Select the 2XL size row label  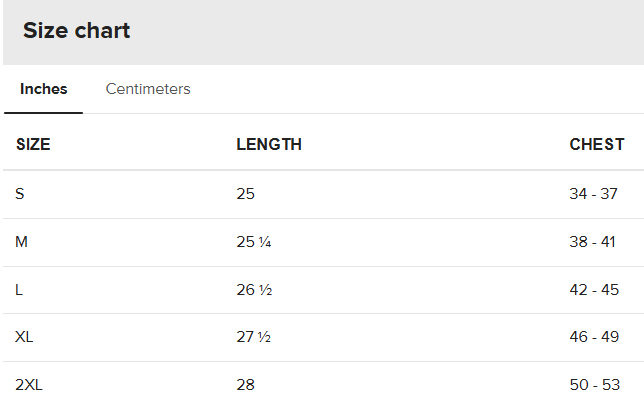click(x=29, y=385)
